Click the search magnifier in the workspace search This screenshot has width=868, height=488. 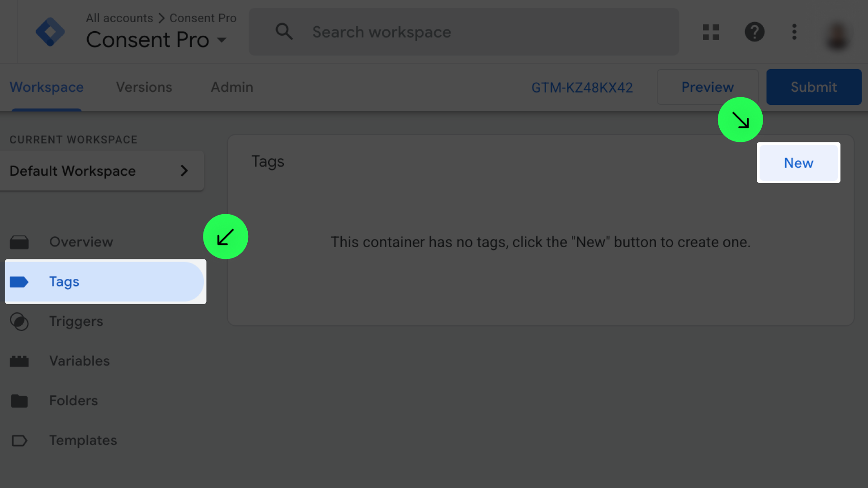coord(284,32)
